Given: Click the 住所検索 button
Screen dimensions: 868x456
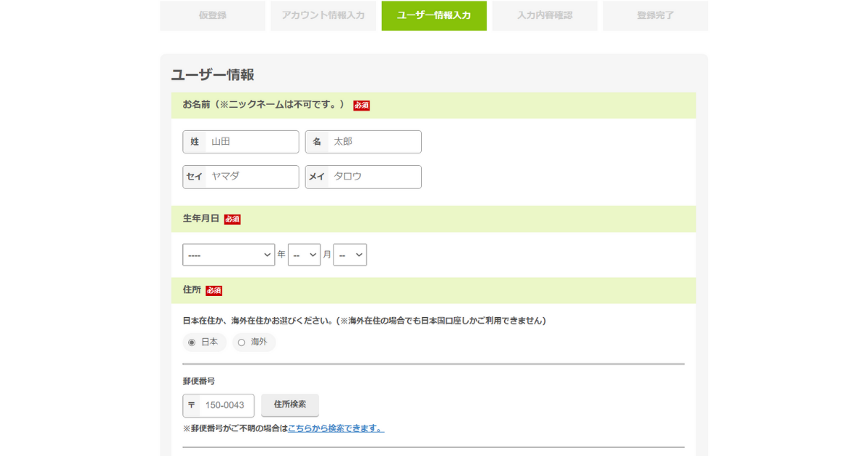Looking at the screenshot, I should 290,405.
